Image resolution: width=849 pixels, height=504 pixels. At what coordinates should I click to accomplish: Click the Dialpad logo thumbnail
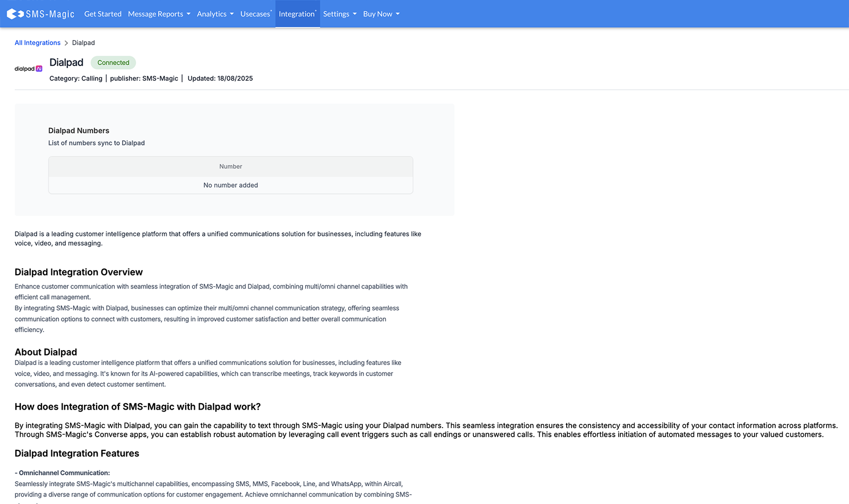29,69
